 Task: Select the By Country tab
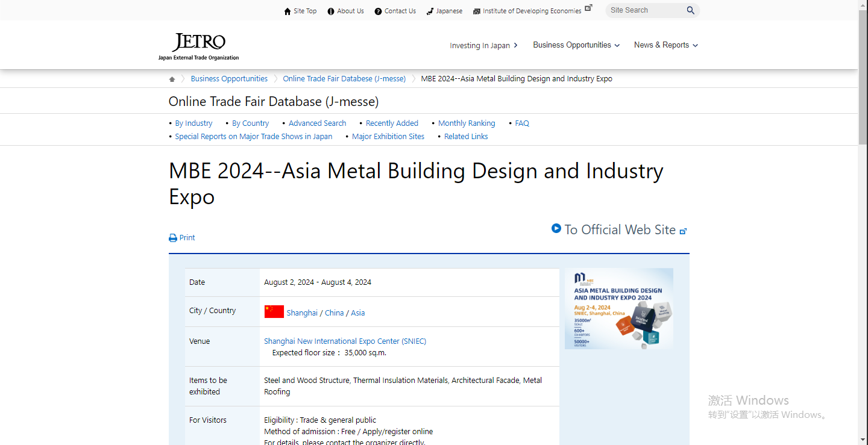pyautogui.click(x=250, y=123)
